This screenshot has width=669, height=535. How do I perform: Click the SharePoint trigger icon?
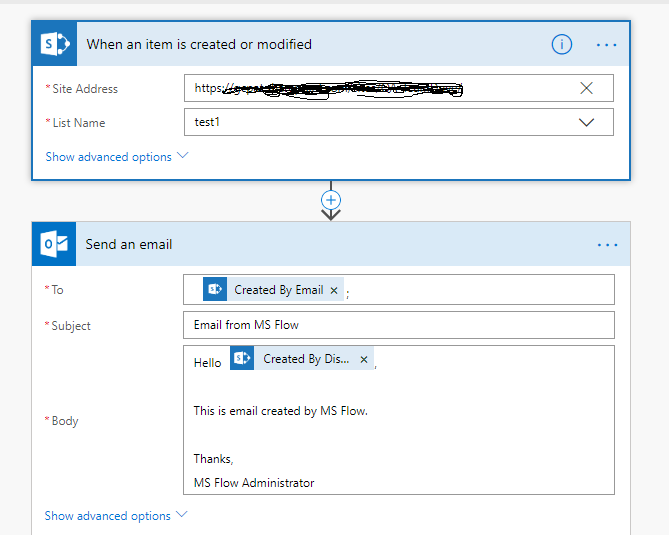tap(53, 44)
